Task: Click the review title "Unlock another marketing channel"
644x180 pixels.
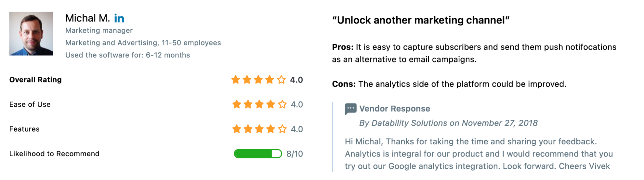Action: (421, 20)
